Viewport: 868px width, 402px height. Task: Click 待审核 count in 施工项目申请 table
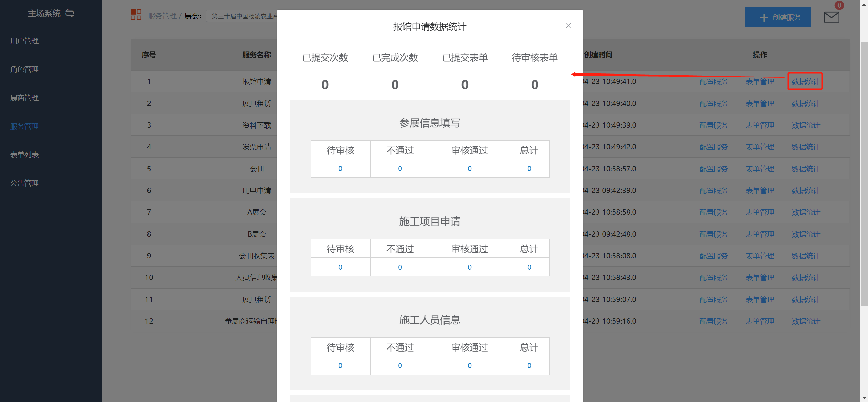coord(340,267)
